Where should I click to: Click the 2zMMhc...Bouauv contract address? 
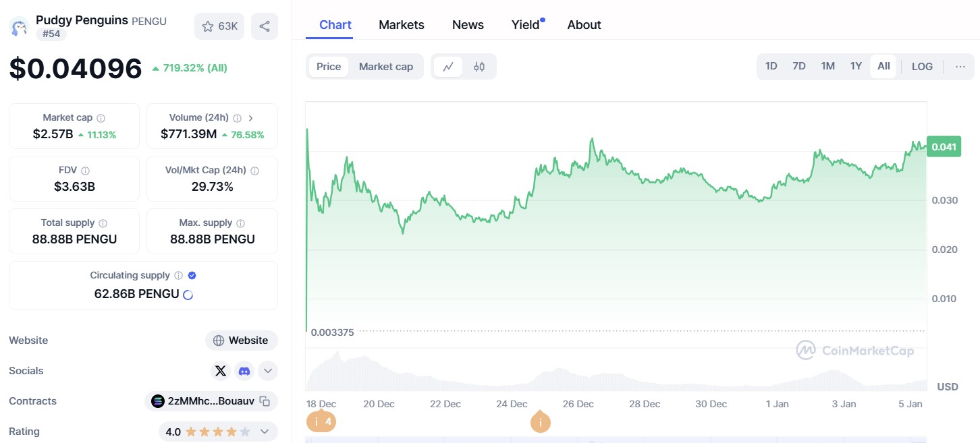coord(211,401)
